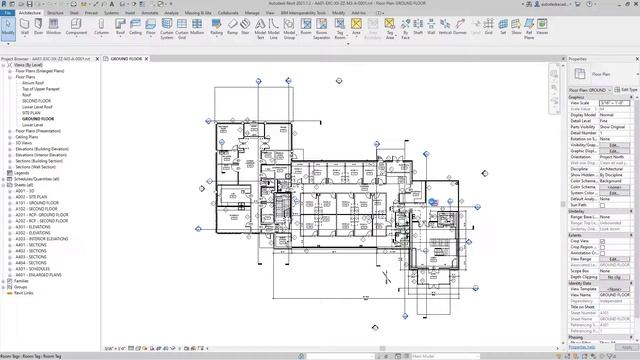This screenshot has height=360, width=640.
Task: Select the Tag Room tool
Action: 340,29
